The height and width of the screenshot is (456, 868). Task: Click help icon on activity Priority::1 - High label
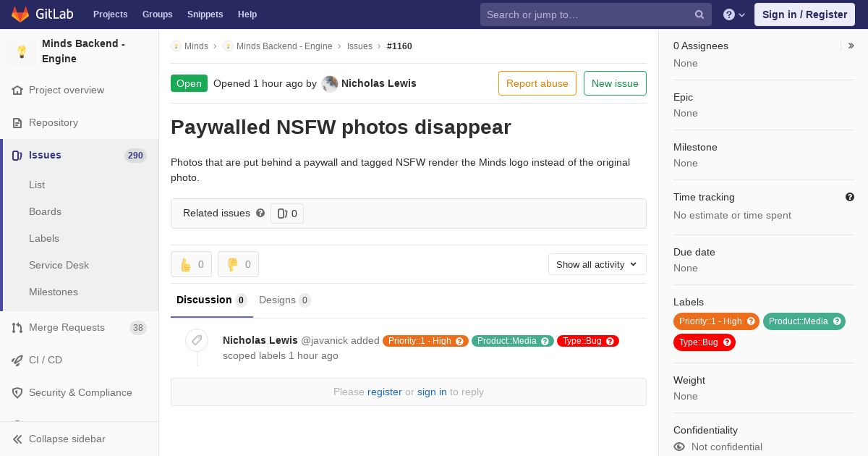click(459, 342)
